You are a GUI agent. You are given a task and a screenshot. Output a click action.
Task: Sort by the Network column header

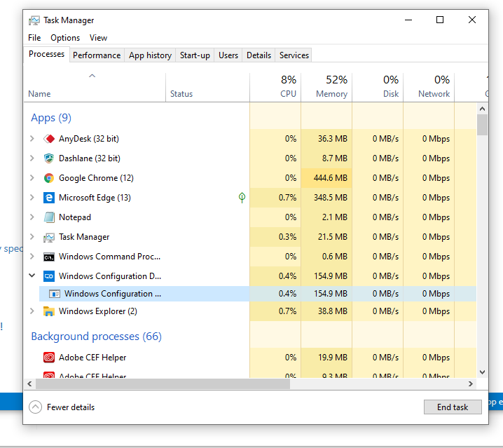click(429, 88)
